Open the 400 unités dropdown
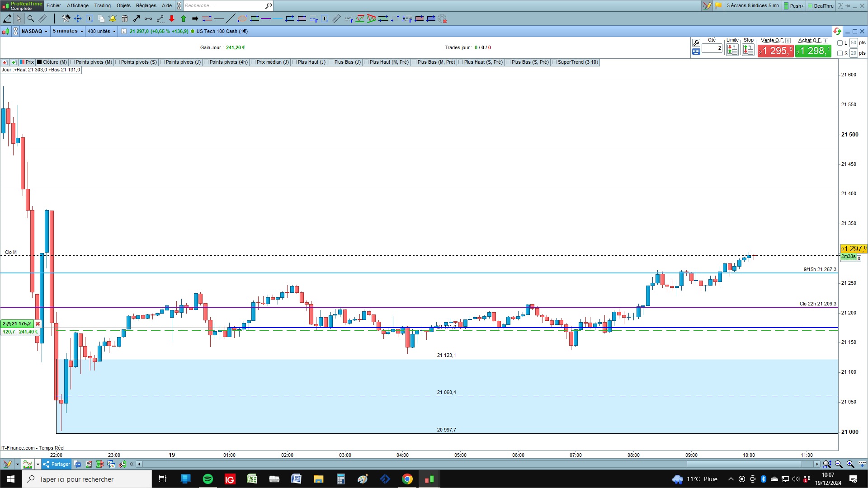868x488 pixels. pos(102,31)
